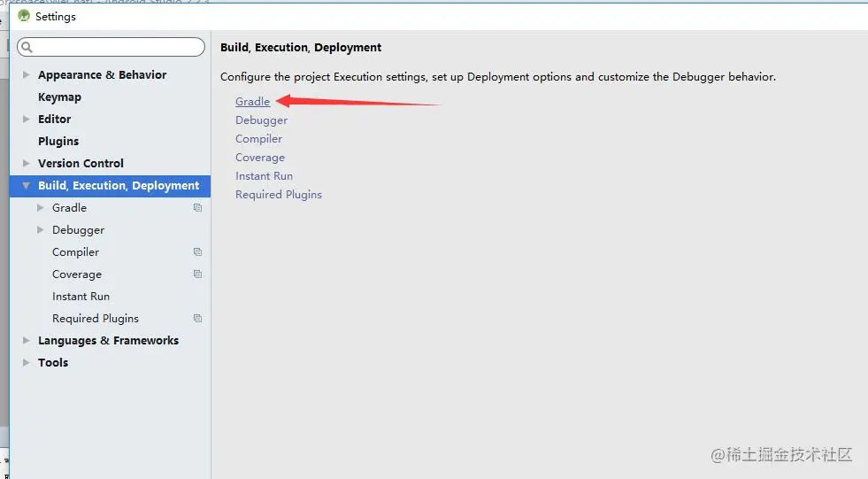Screen dimensions: 868x479
Task: Select Build, Execution, Deployment category
Action: coord(119,186)
